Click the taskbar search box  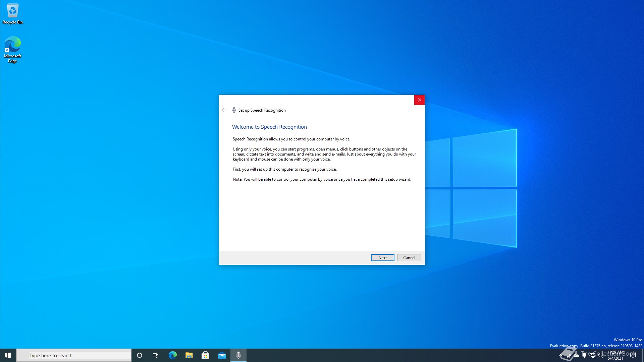point(74,355)
